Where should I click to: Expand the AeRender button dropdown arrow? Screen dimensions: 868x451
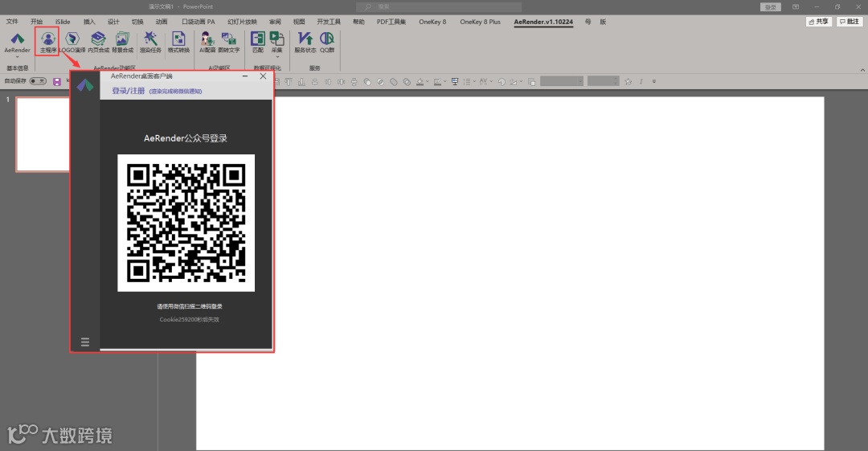(x=17, y=56)
